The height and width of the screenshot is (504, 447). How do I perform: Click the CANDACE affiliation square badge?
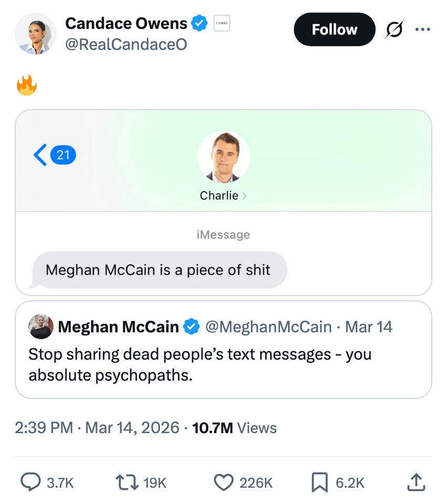coord(221,23)
